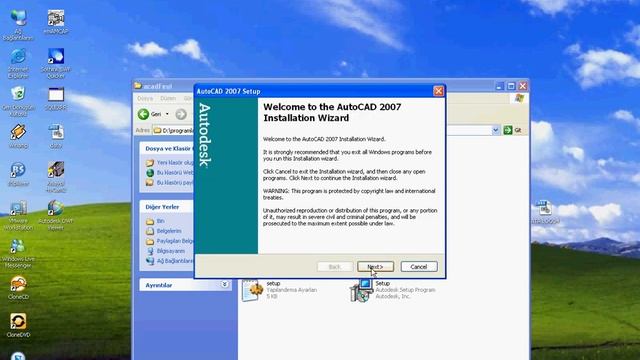Open desktop file icon at right edge
640x360 pixels.
(545, 212)
